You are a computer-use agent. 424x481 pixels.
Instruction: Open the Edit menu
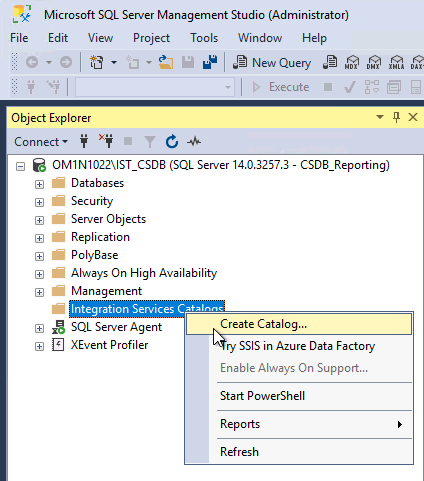click(58, 38)
